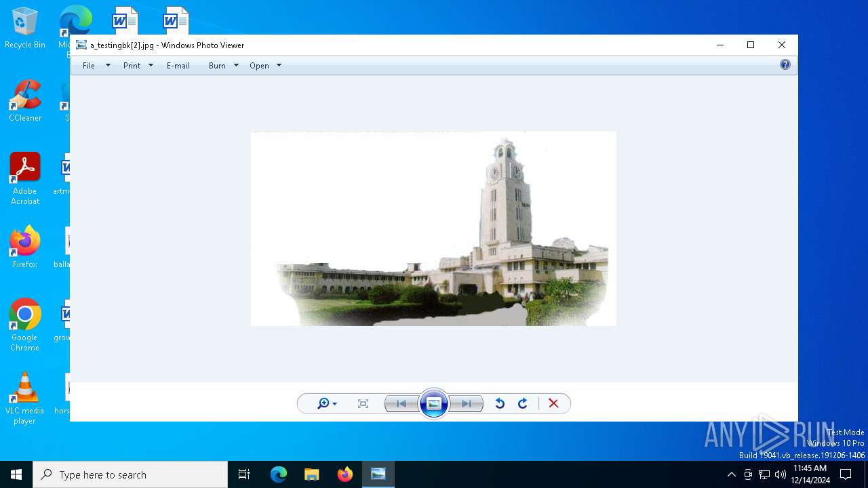
Task: Open Adobe Acrobat desktop shortcut
Action: coord(25,179)
